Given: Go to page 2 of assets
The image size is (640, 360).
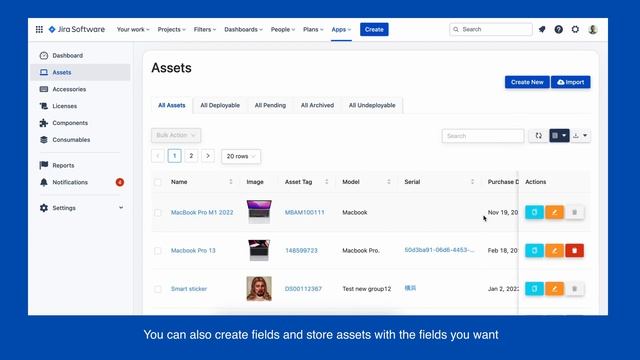Looking at the screenshot, I should point(191,156).
